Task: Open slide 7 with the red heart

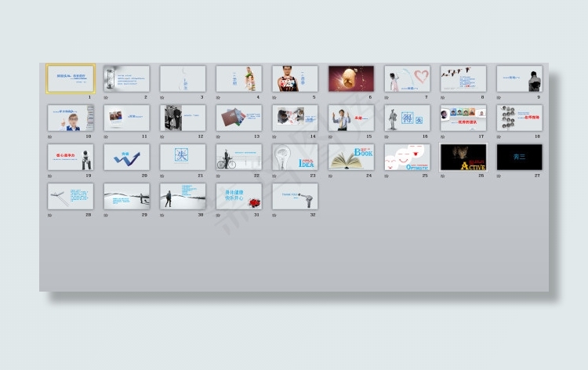Action: pyautogui.click(x=407, y=78)
